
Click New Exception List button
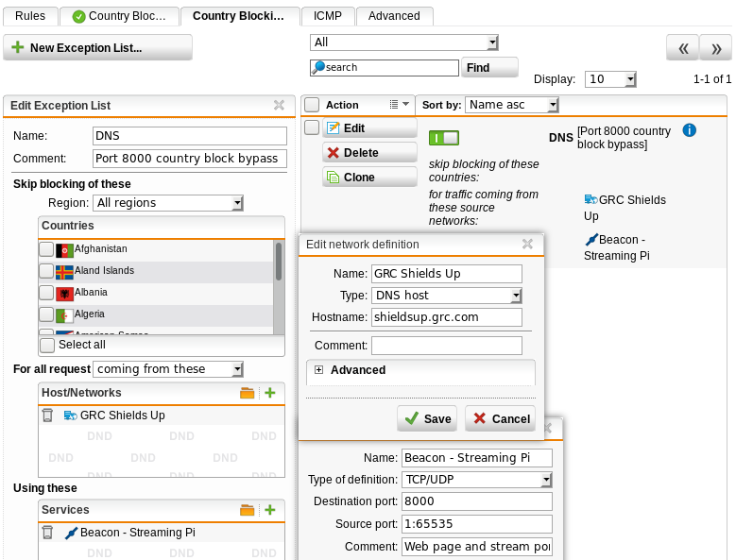pos(97,48)
